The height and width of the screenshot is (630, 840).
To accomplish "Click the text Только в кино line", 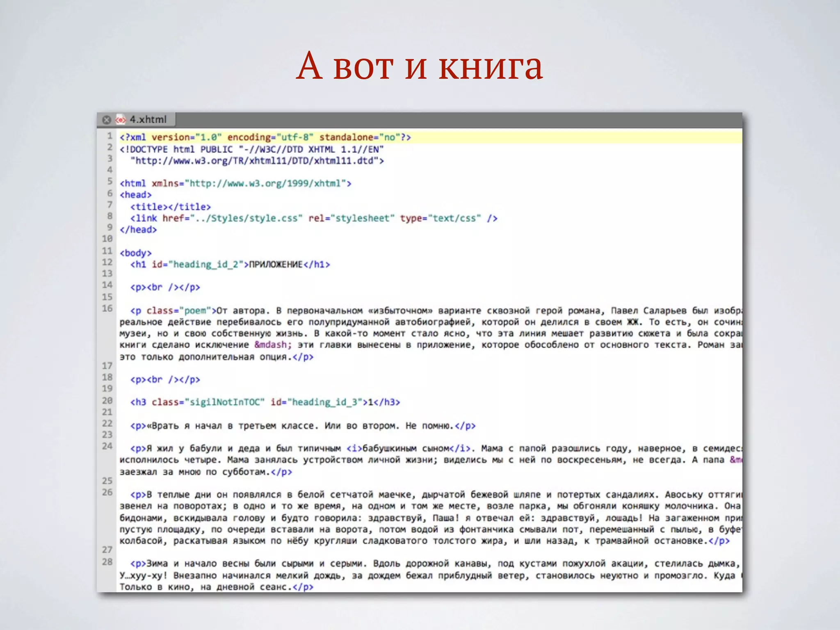I will [216, 587].
